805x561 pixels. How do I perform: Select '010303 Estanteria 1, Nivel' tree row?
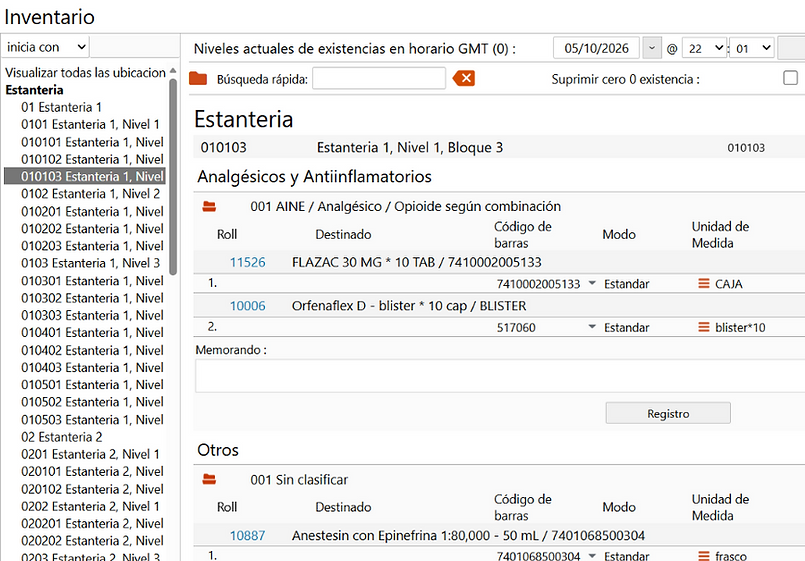[92, 315]
